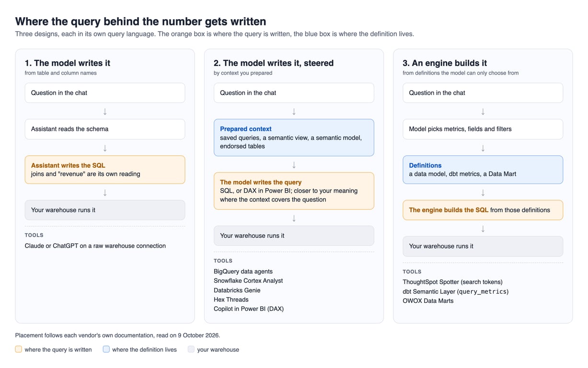The width and height of the screenshot is (588, 368).
Task: Click 'Databricks Genie' in tools list
Action: coord(237,290)
